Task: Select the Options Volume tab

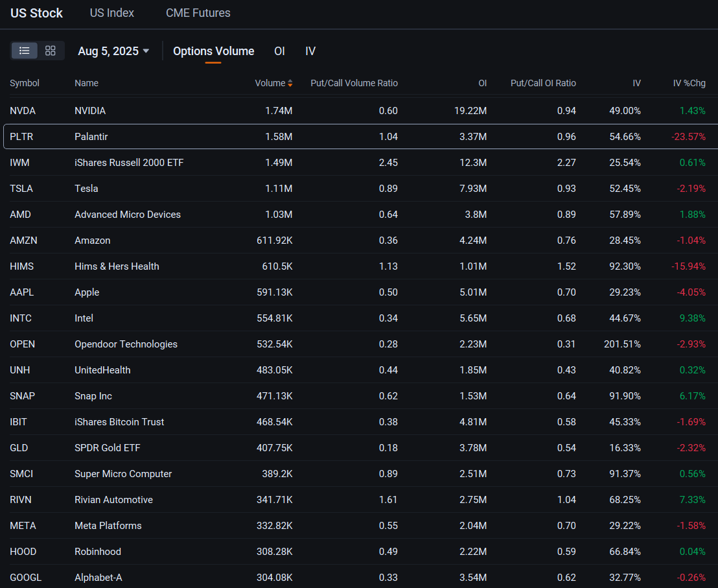Action: click(213, 51)
